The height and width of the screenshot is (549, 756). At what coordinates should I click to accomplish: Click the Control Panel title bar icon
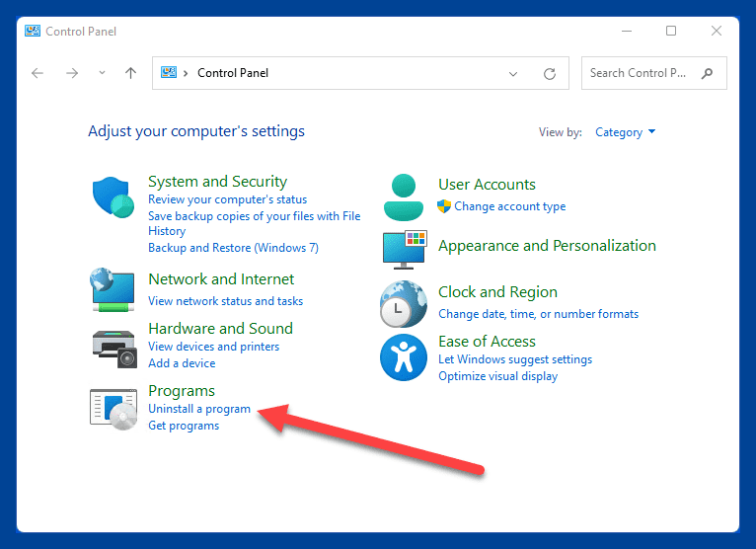click(33, 32)
